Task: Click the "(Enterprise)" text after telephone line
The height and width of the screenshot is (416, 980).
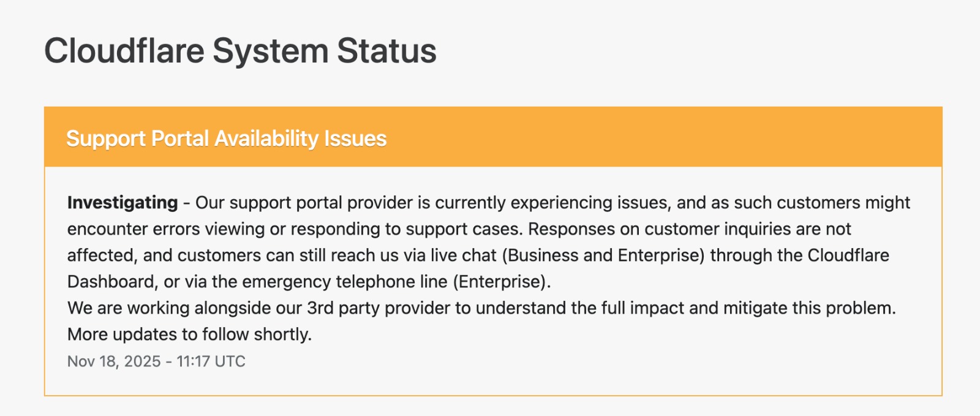Action: pos(502,282)
